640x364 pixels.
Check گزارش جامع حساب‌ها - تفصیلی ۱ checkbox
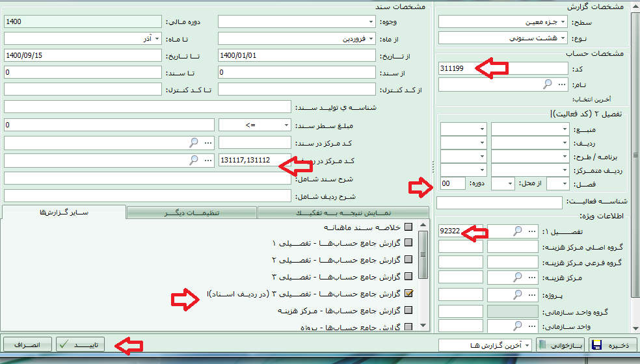point(408,243)
